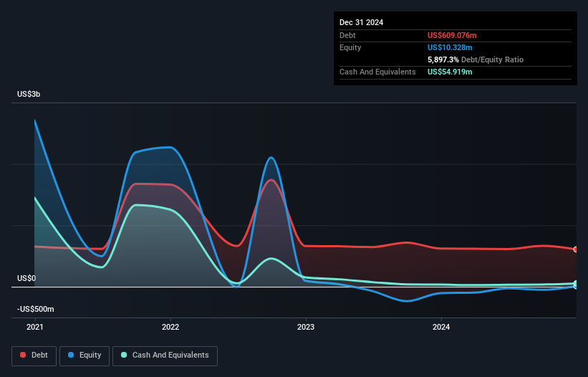Click the Debt label in tooltip
This screenshot has width=588, height=377.
click(x=347, y=35)
